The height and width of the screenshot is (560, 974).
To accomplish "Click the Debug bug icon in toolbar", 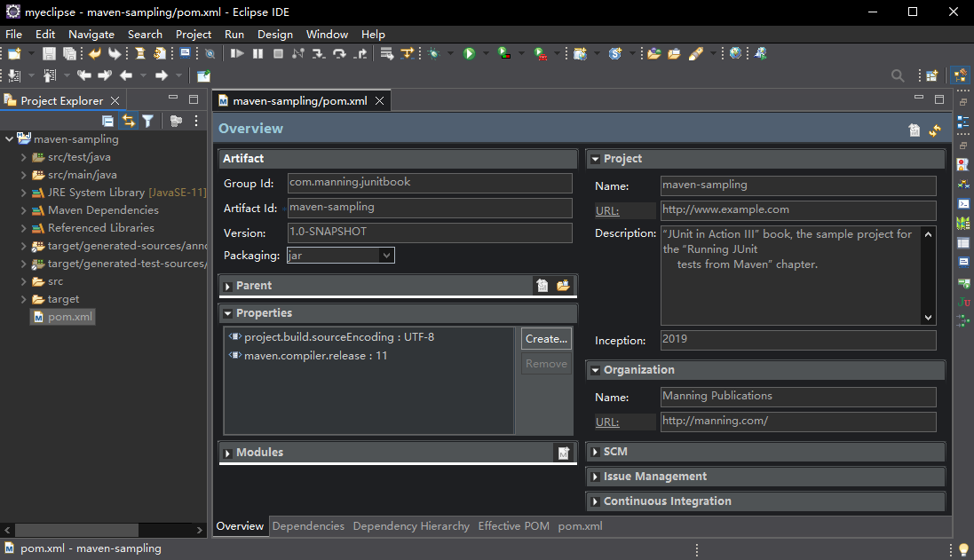I will tap(433, 54).
